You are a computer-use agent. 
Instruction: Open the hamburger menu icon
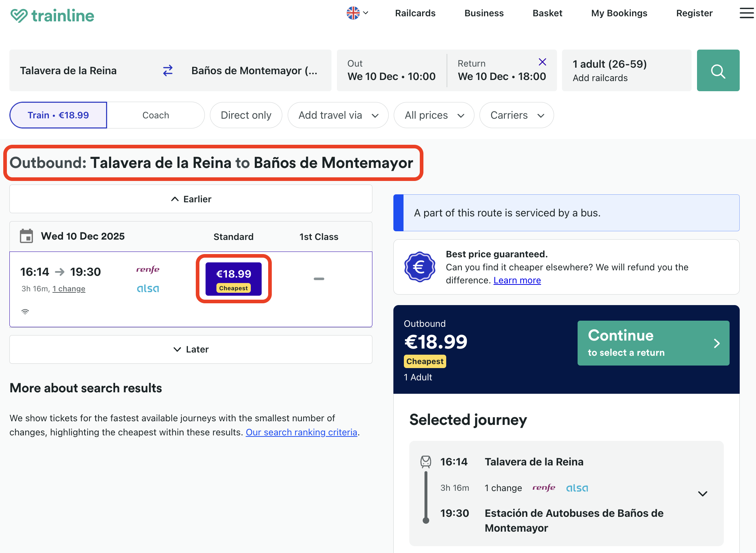pyautogui.click(x=747, y=13)
